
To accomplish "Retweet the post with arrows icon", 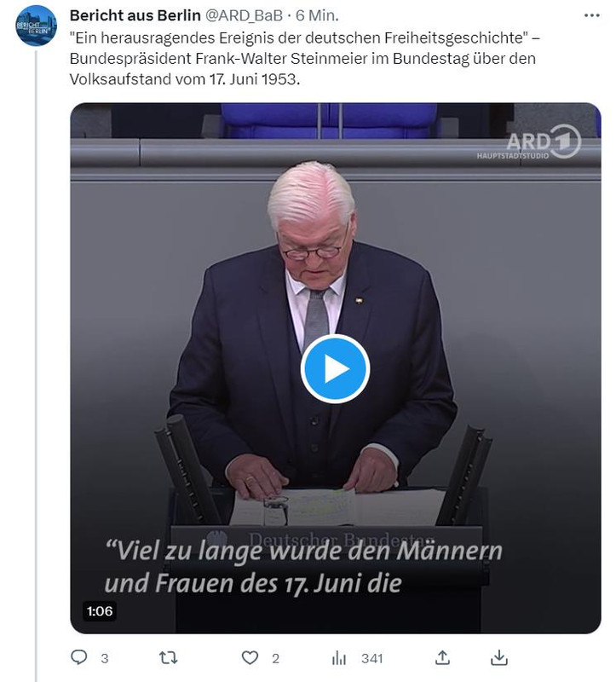I will click(168, 657).
